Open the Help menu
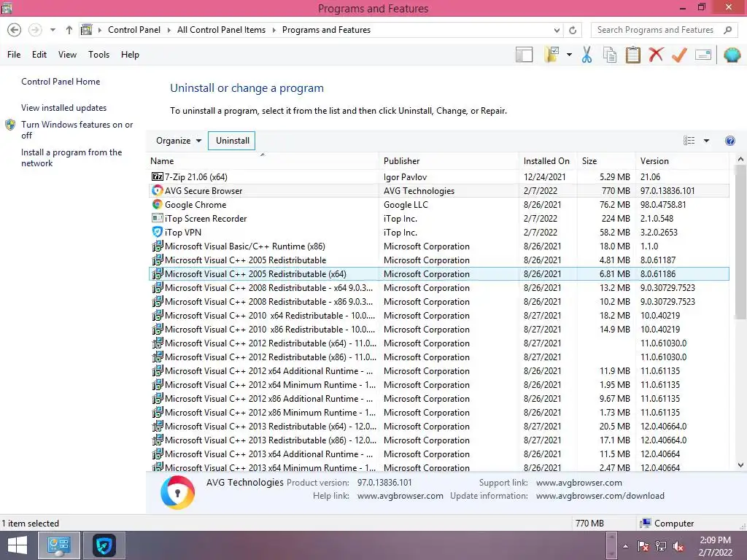 pos(130,55)
